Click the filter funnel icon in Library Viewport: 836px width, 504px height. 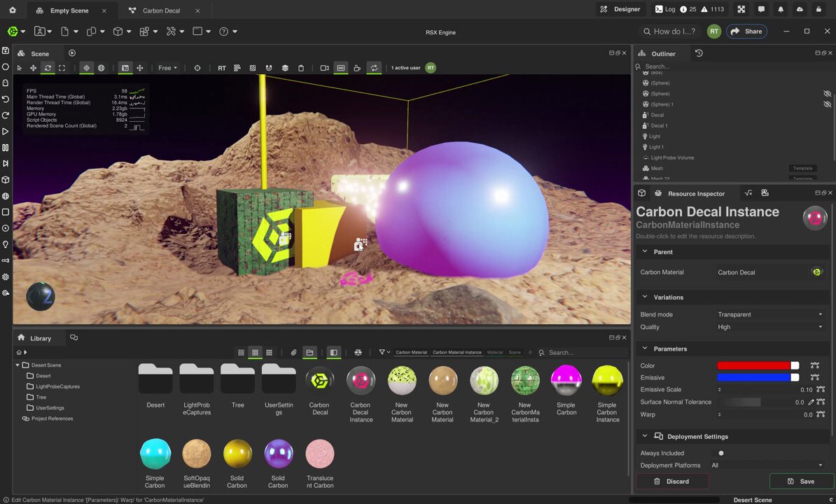click(382, 352)
